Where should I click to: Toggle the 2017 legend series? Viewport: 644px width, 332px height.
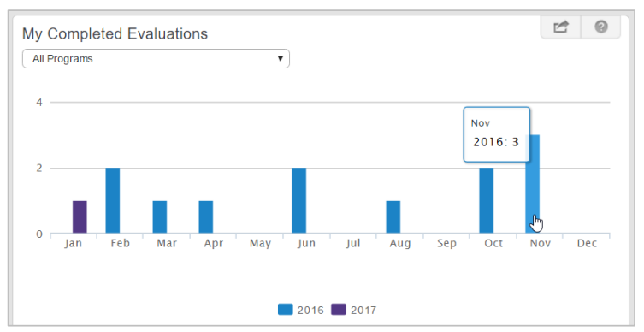point(353,310)
